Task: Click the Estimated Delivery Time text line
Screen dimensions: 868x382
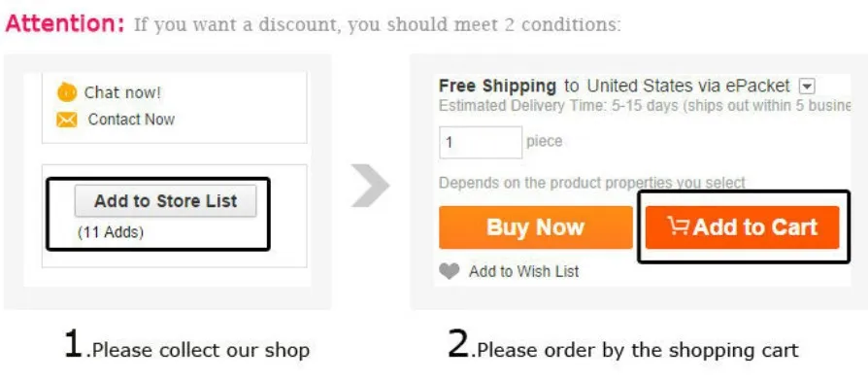Action: [645, 105]
